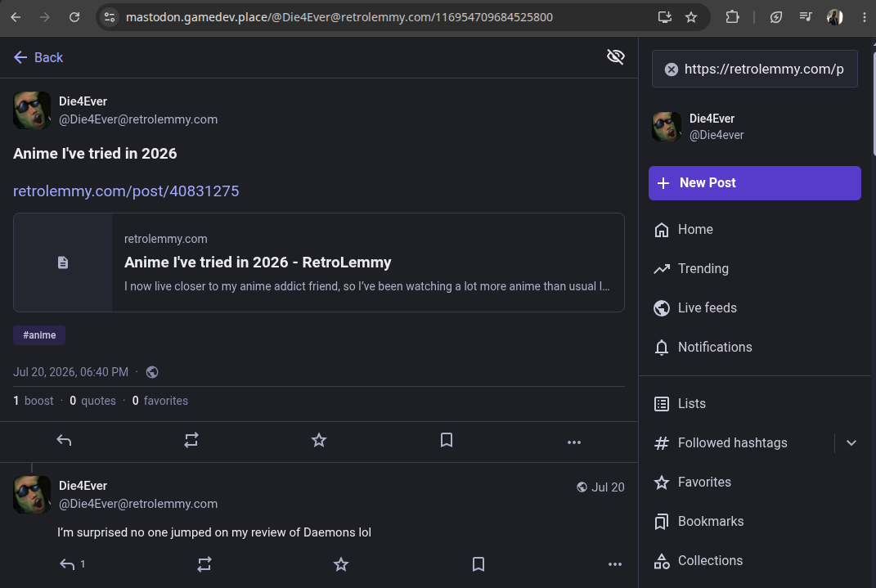Boost the Daemons review comment
Image resolution: width=876 pixels, height=588 pixels.
(x=204, y=564)
